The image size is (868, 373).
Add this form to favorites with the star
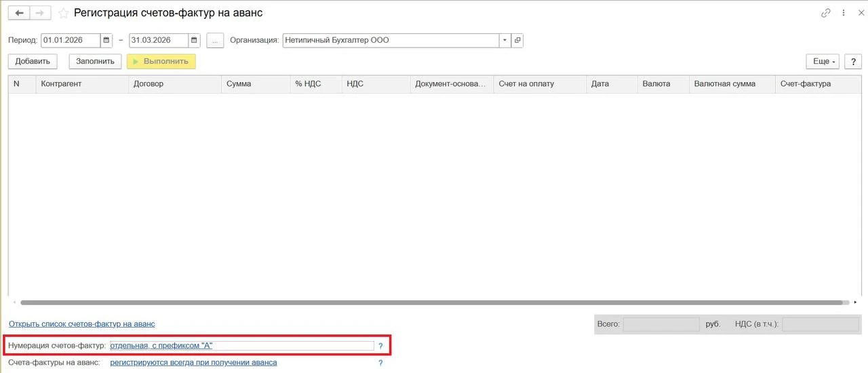(63, 13)
